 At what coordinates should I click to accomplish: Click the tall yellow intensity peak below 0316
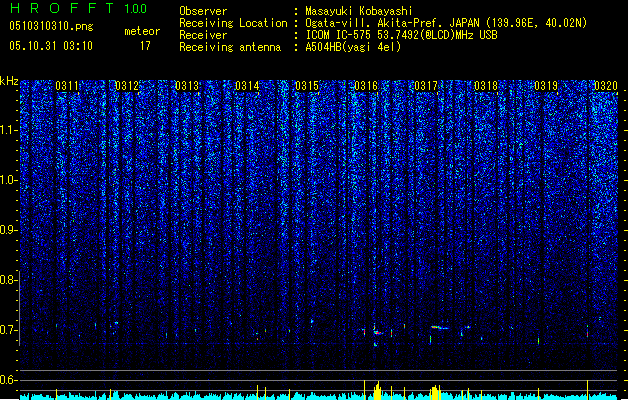pyautogui.click(x=377, y=390)
